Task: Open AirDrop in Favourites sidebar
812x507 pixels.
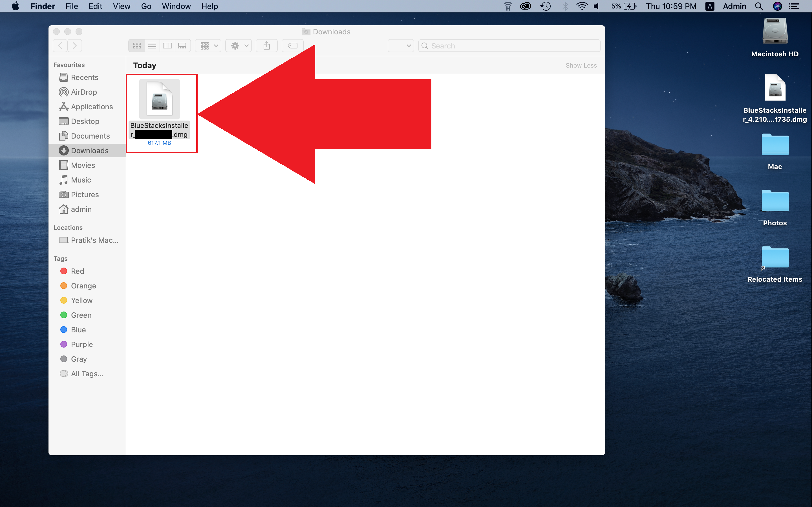Action: click(84, 92)
